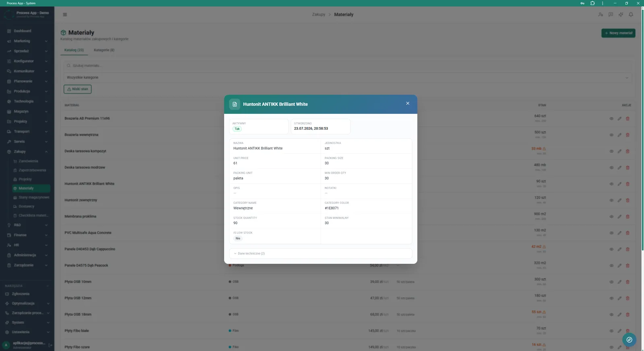Open Zgłoszenia in Narzędzia section
Image resolution: width=644 pixels, height=351 pixels.
pyautogui.click(x=21, y=294)
